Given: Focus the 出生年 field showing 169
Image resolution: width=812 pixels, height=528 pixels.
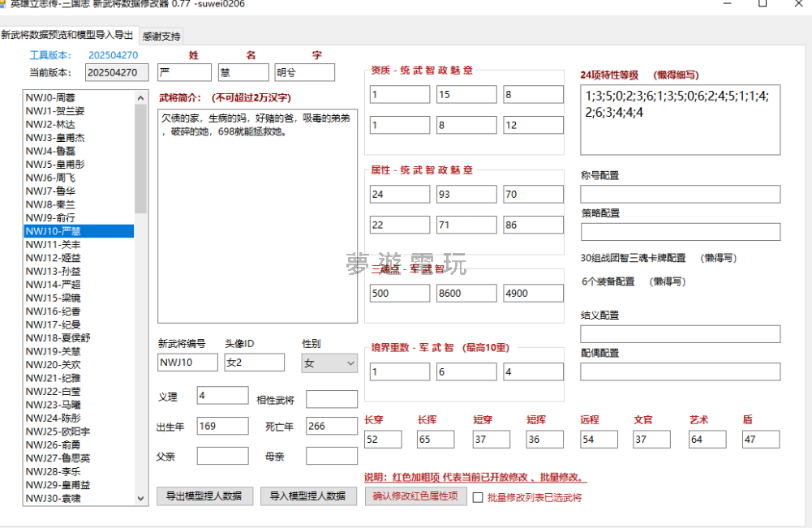Looking at the screenshot, I should tap(222, 426).
